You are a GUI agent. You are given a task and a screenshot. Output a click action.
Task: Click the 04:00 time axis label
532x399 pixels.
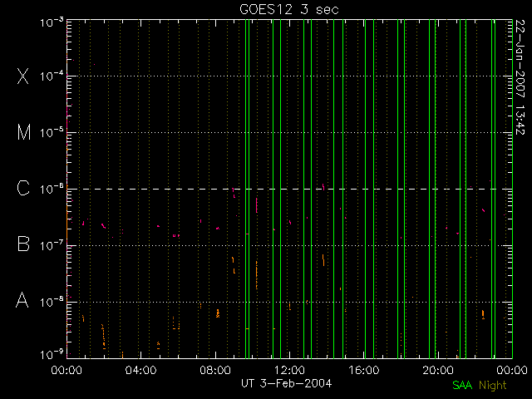point(140,370)
